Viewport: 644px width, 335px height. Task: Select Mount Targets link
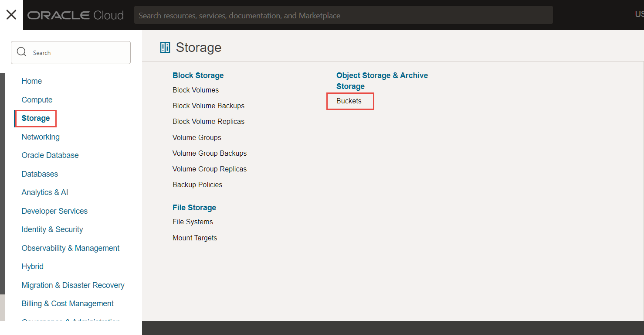coord(195,238)
